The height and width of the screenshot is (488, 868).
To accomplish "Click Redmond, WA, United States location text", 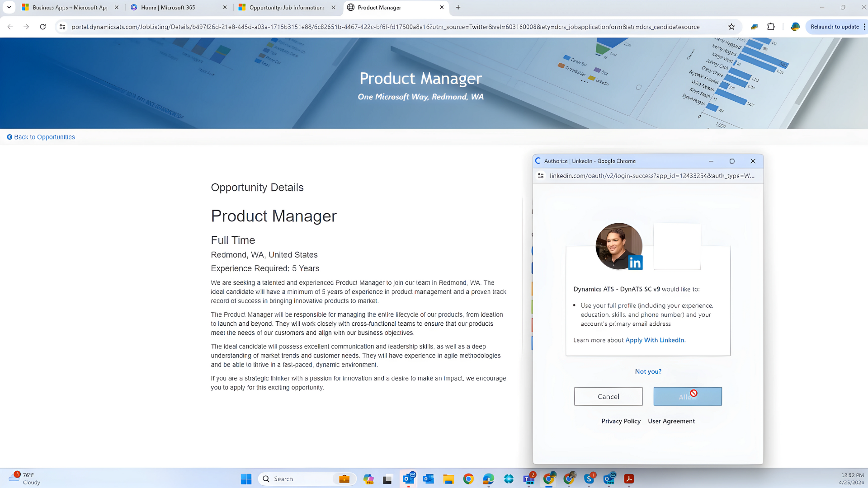I will coord(264,255).
